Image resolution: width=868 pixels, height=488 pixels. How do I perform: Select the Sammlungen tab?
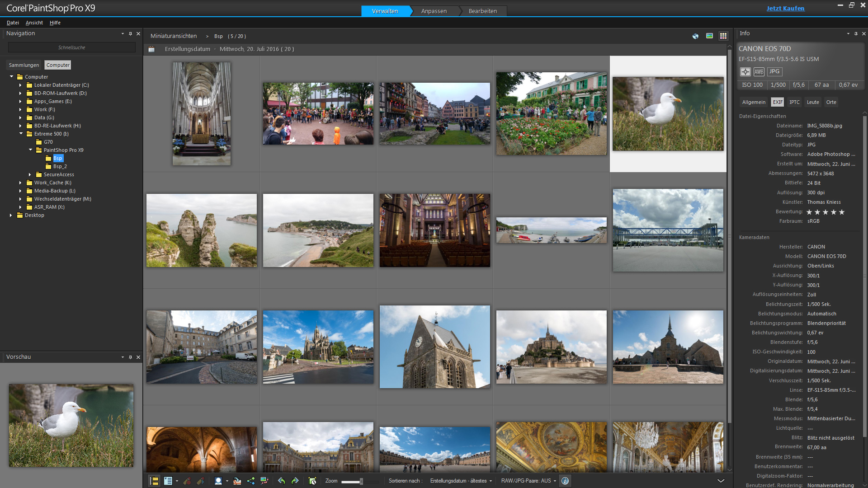tap(24, 65)
